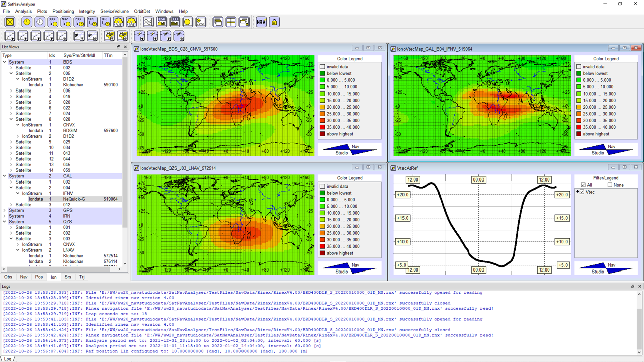Check the None filter checkbox
The image size is (644, 362).
pos(610,185)
